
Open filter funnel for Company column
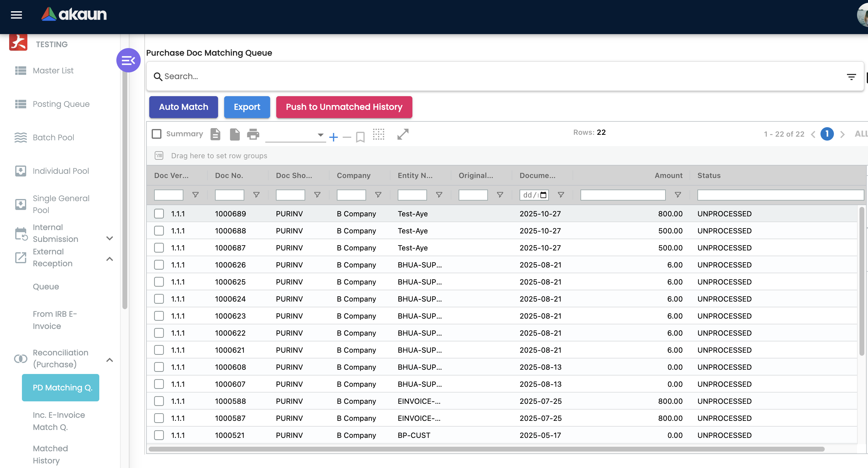(x=378, y=195)
